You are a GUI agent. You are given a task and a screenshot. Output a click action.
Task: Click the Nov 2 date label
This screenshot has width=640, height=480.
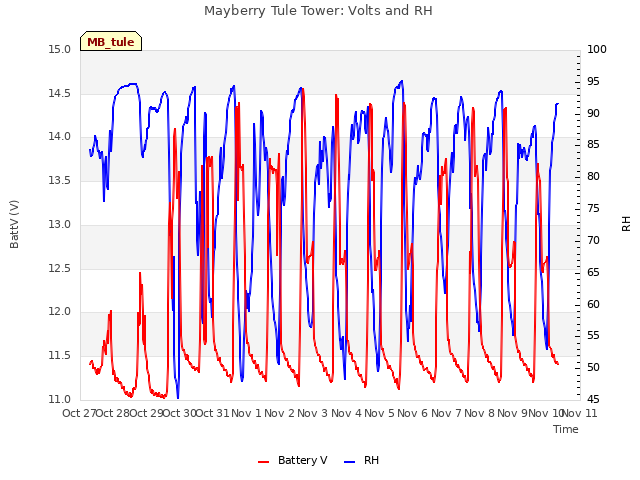coord(280,413)
